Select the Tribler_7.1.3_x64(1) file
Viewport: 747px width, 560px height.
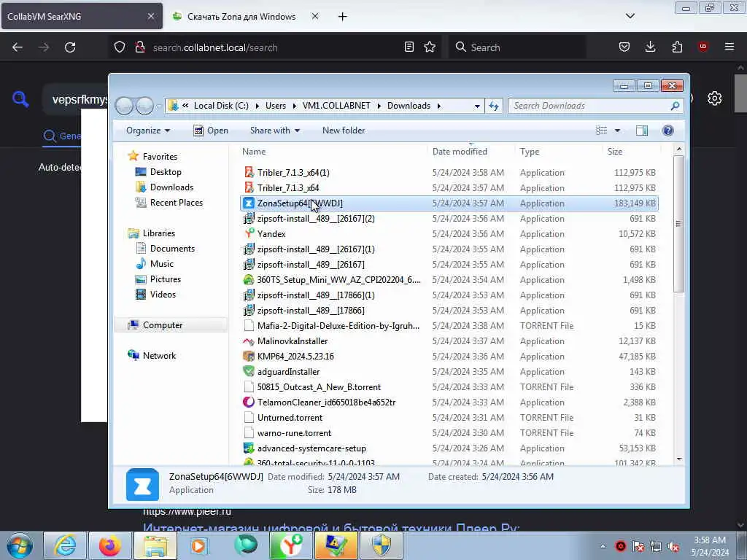click(449, 172)
